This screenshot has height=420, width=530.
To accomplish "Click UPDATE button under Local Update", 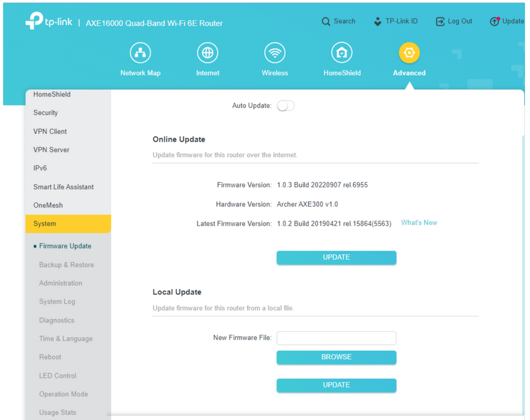I will pos(336,385).
